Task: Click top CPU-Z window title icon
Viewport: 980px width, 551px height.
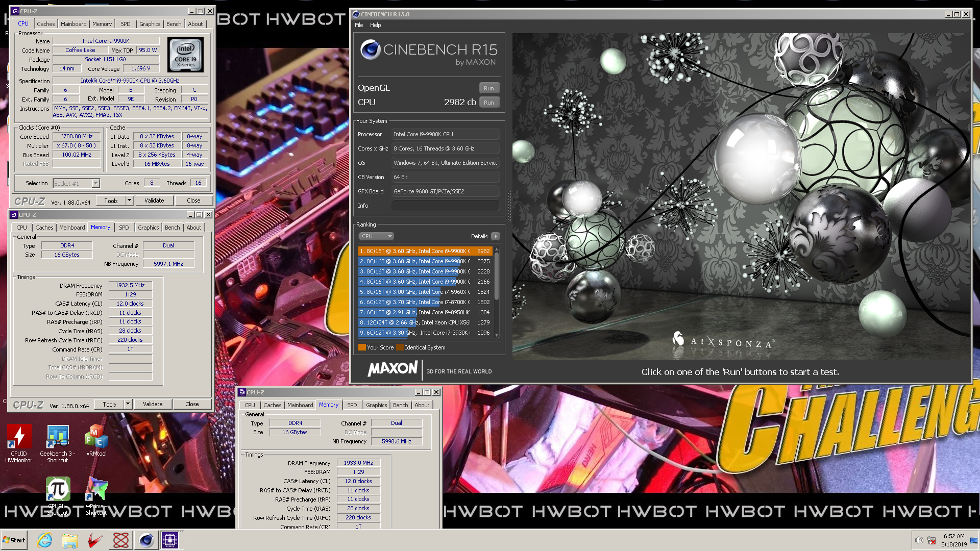Action: click(15, 11)
